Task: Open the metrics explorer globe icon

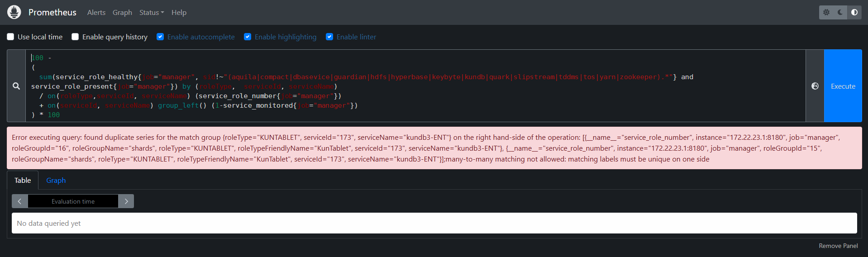Action: pos(815,86)
